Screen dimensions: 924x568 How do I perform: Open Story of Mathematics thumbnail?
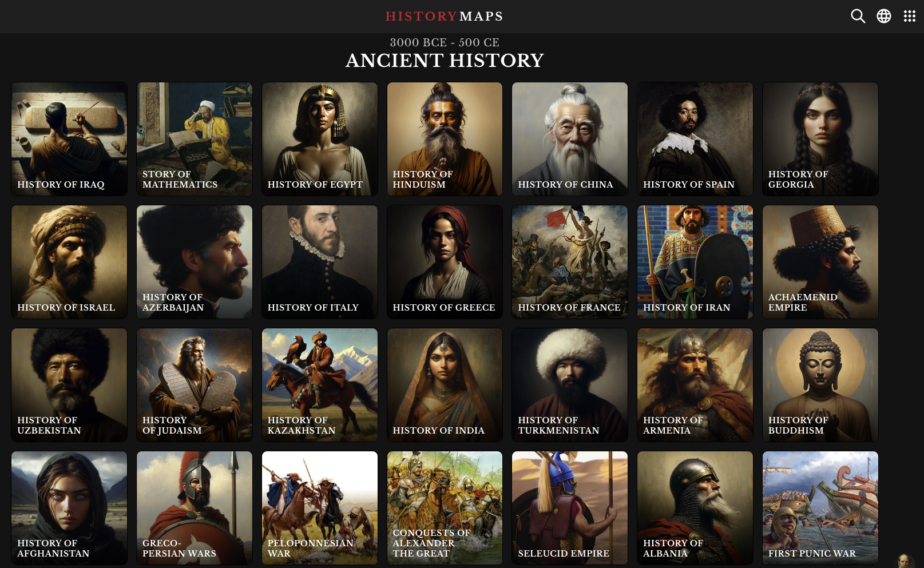(195, 139)
